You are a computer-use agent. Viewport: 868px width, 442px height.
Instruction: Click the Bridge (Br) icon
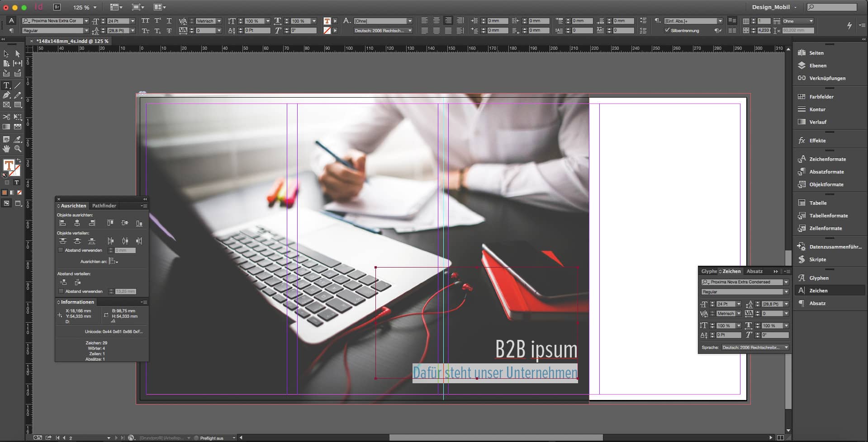[57, 7]
